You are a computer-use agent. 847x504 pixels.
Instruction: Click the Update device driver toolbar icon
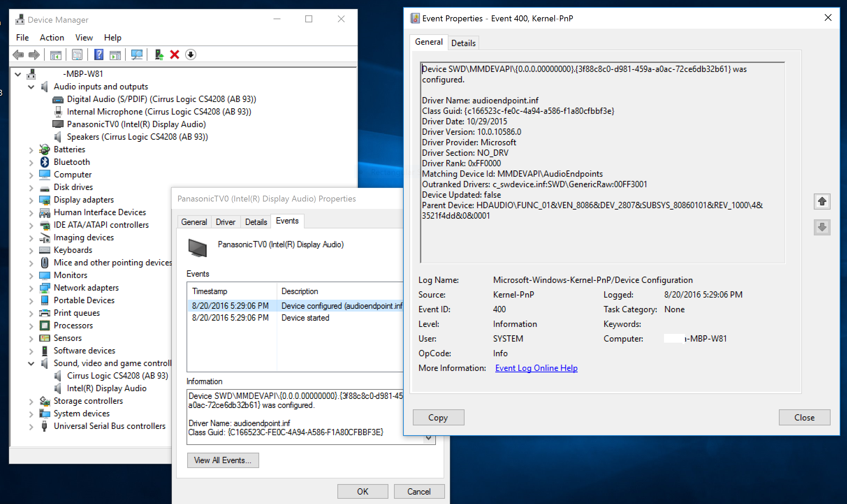(159, 55)
